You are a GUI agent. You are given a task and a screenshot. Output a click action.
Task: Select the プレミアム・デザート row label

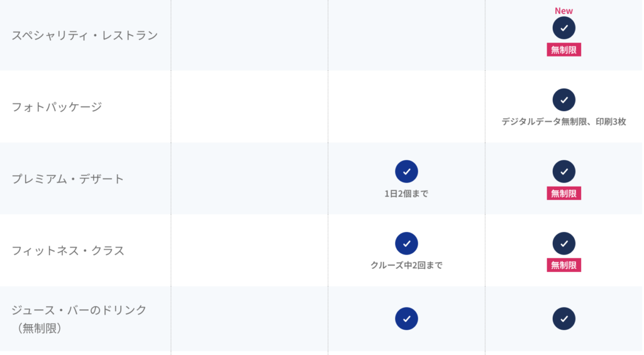(x=68, y=179)
